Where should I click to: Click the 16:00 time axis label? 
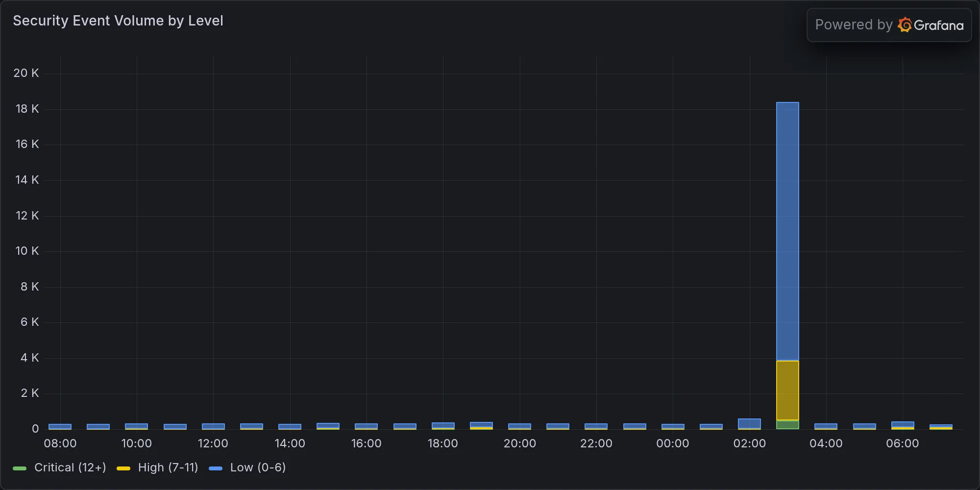point(367,443)
